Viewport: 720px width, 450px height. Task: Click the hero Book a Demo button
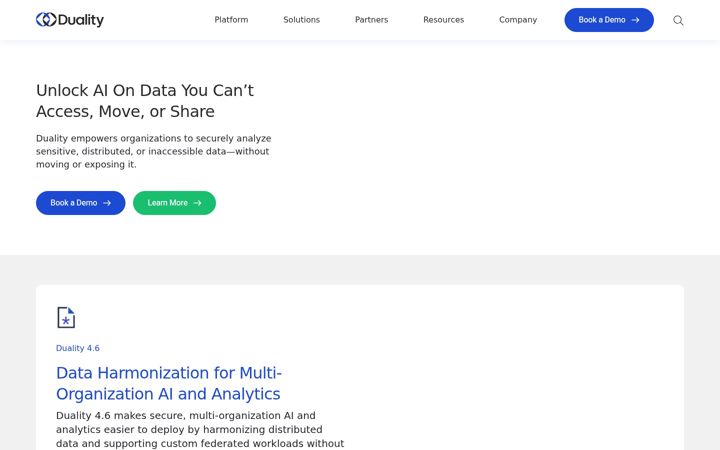81,203
